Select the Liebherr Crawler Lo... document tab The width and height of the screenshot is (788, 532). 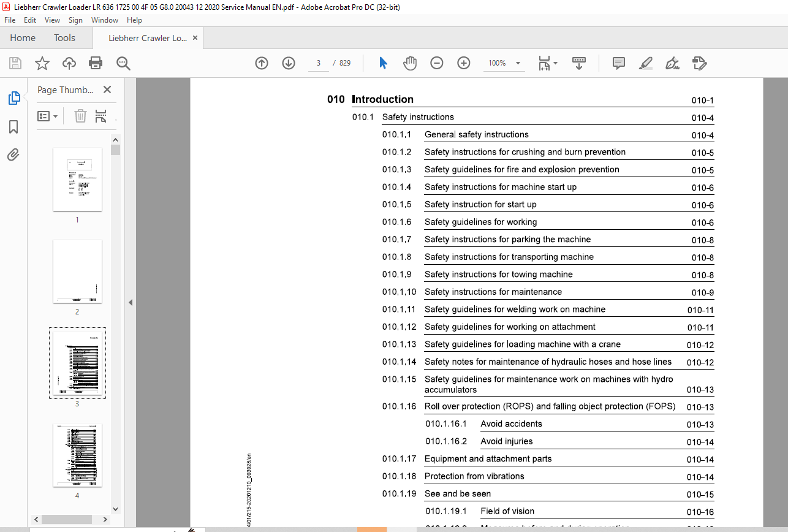148,38
